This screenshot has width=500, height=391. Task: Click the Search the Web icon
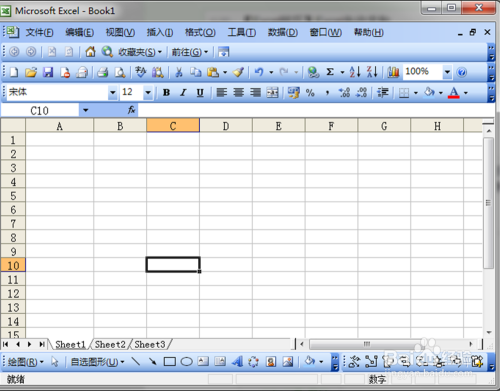107,52
